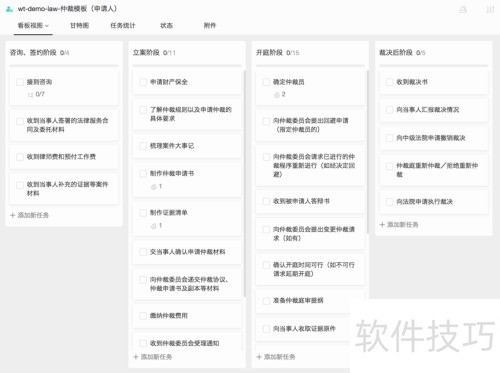This screenshot has width=500, height=373.
Task: Go to the 状态 tab
Action: 166,25
